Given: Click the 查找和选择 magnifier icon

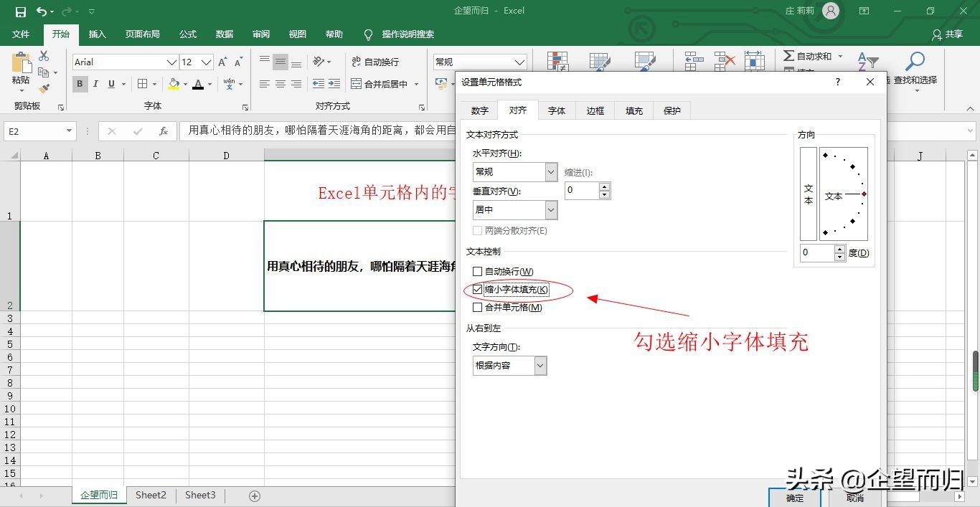Looking at the screenshot, I should [x=916, y=62].
